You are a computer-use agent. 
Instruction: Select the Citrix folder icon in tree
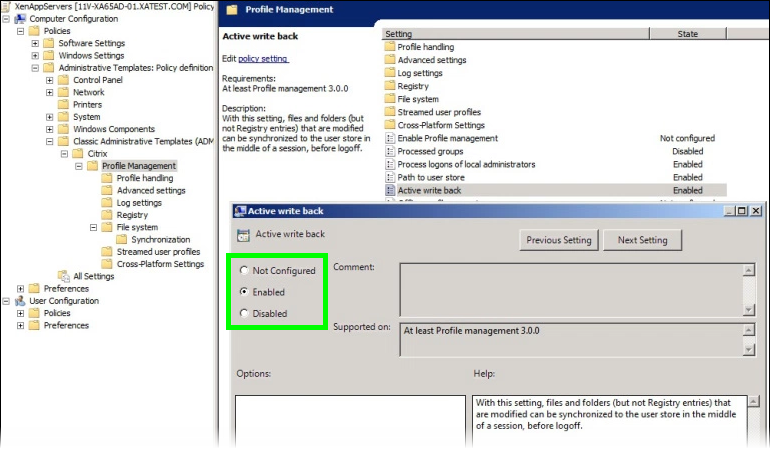[x=78, y=154]
